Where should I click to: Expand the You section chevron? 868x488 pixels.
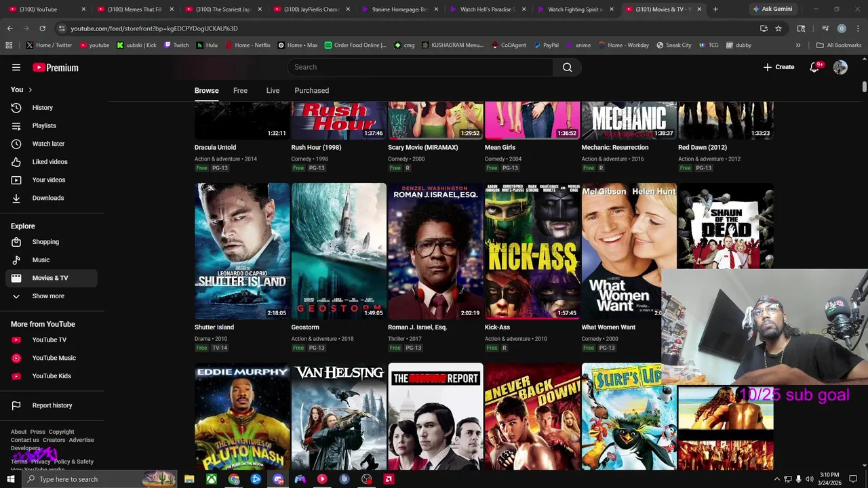coord(30,89)
